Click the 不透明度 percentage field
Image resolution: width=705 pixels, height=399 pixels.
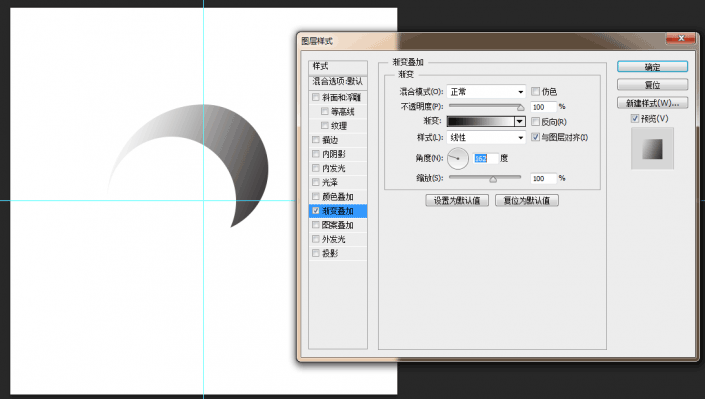pyautogui.click(x=543, y=107)
